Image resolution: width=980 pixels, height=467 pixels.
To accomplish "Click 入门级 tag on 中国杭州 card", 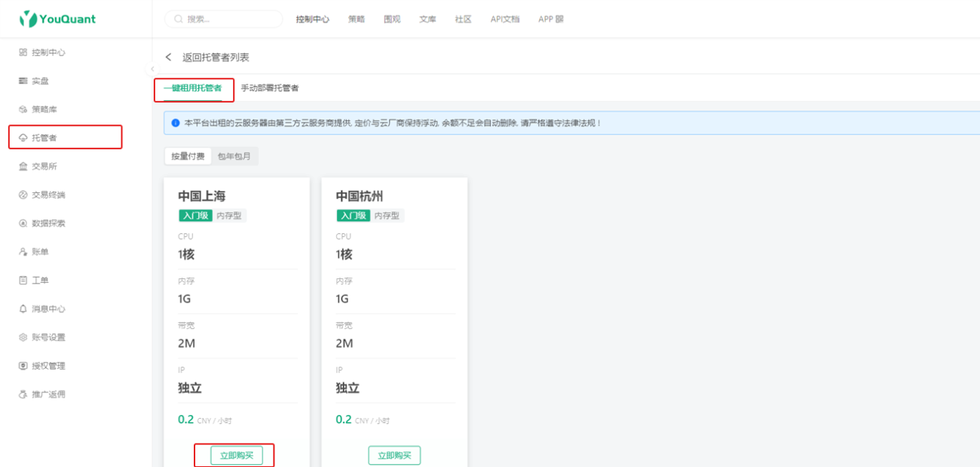I will pos(354,216).
